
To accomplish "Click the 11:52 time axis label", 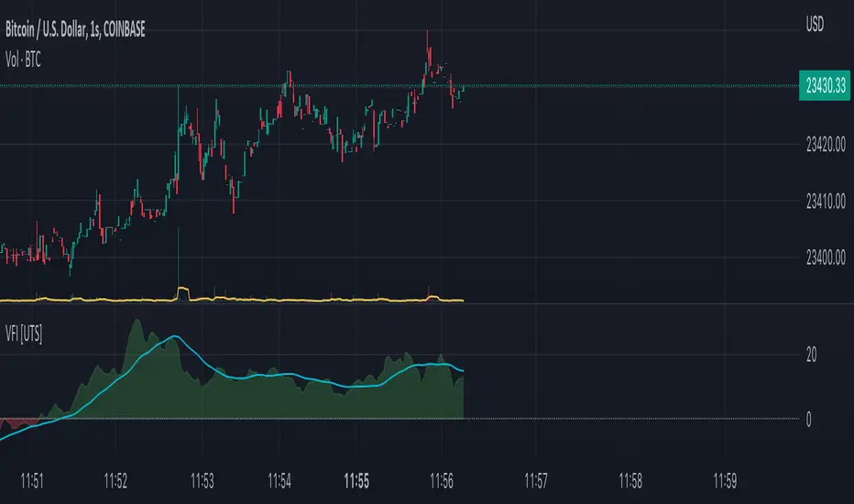I will tap(115, 481).
